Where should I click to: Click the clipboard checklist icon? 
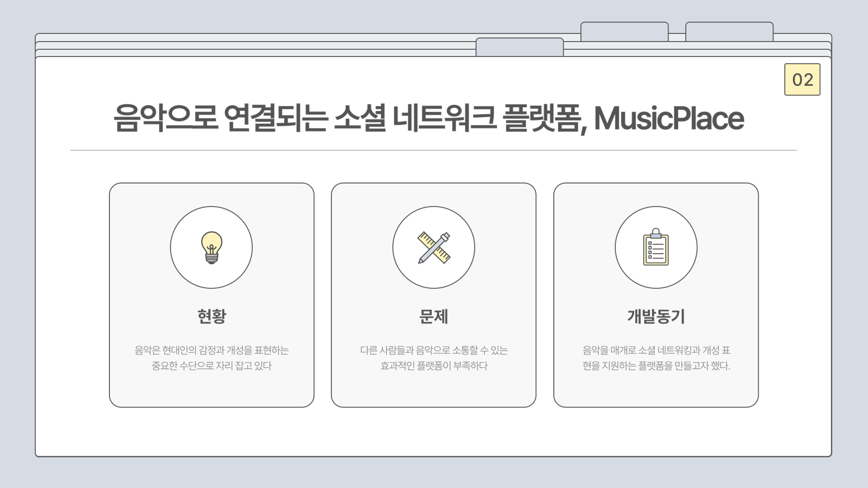[x=656, y=248]
